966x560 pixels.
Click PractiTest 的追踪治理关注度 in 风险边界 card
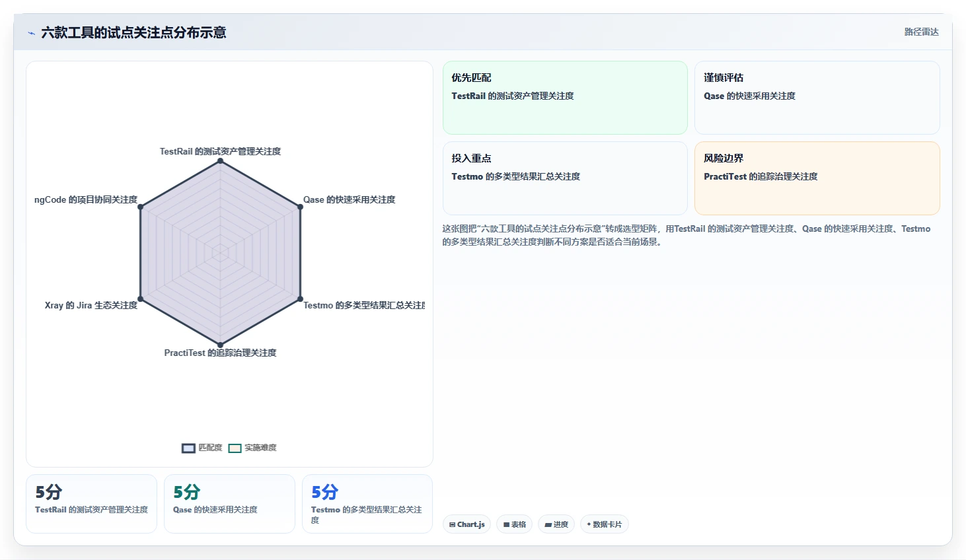click(x=761, y=176)
